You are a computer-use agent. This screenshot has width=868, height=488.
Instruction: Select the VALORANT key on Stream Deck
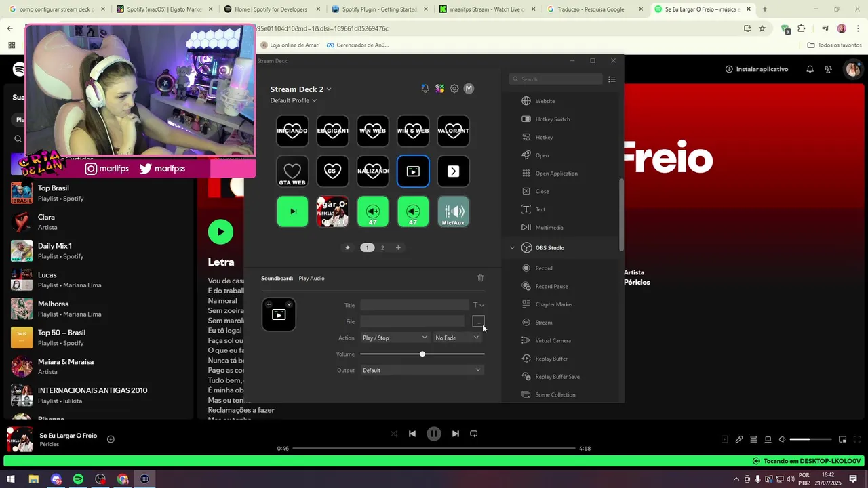coord(454,131)
